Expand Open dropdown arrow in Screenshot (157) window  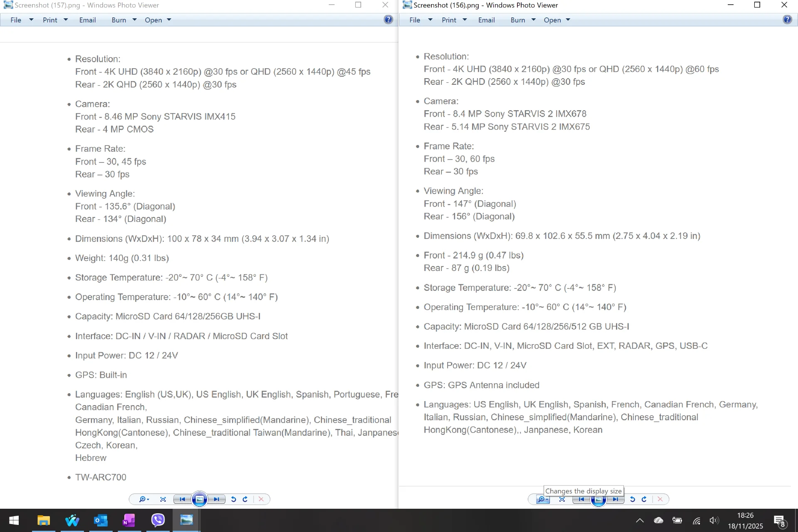pyautogui.click(x=169, y=20)
